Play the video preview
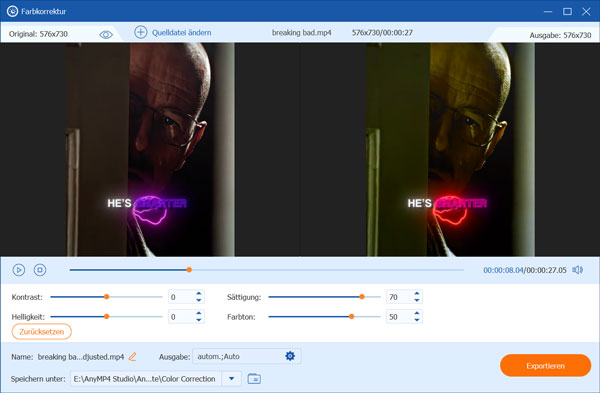The height and width of the screenshot is (393, 600). click(x=19, y=270)
